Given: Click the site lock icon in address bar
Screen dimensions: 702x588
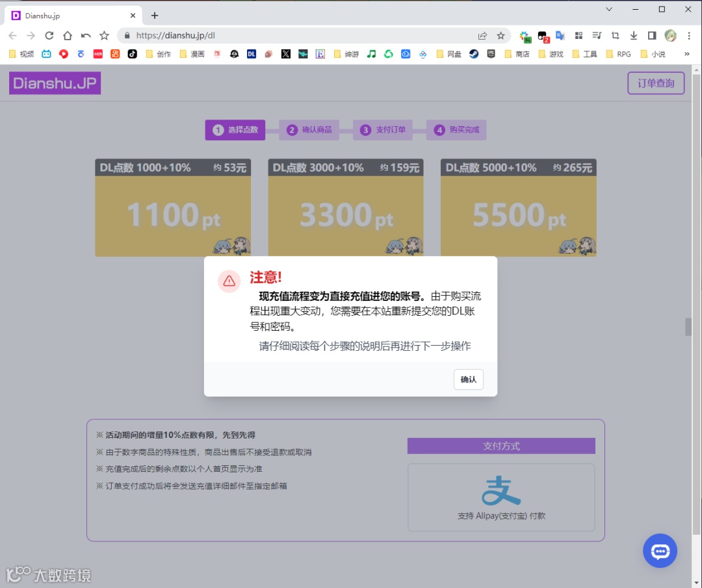Looking at the screenshot, I should [x=127, y=35].
